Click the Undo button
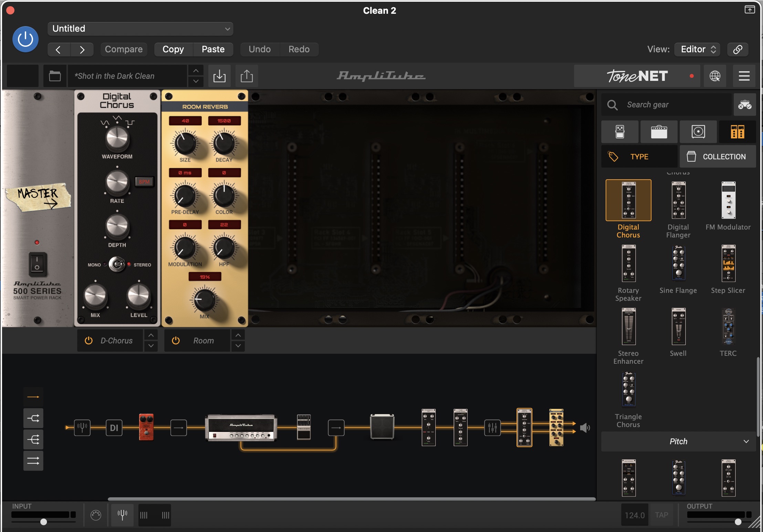 tap(260, 50)
